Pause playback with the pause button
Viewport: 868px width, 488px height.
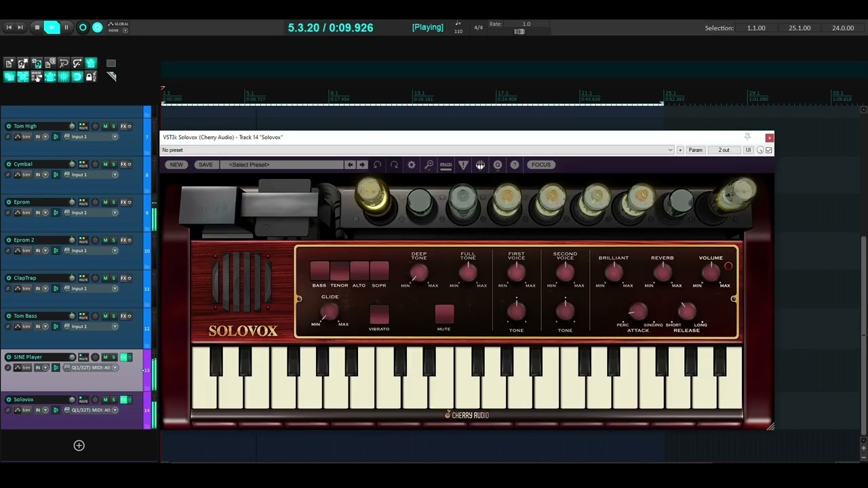click(x=66, y=27)
